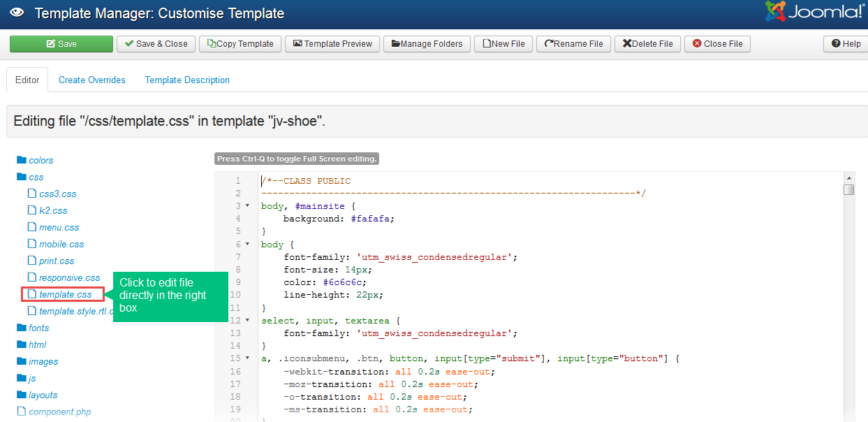Click the CLASS PUBLIC comment line
The height and width of the screenshot is (422, 868).
click(x=306, y=181)
